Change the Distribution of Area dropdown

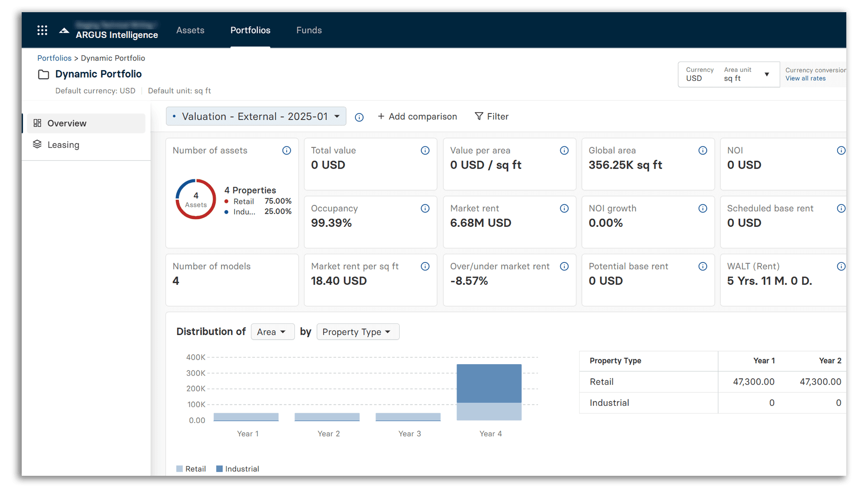tap(272, 332)
